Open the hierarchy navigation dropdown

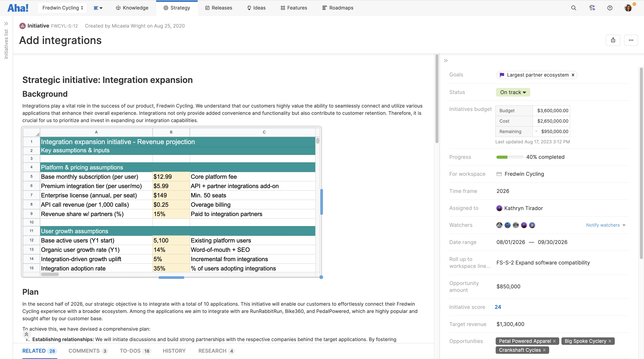click(x=98, y=8)
